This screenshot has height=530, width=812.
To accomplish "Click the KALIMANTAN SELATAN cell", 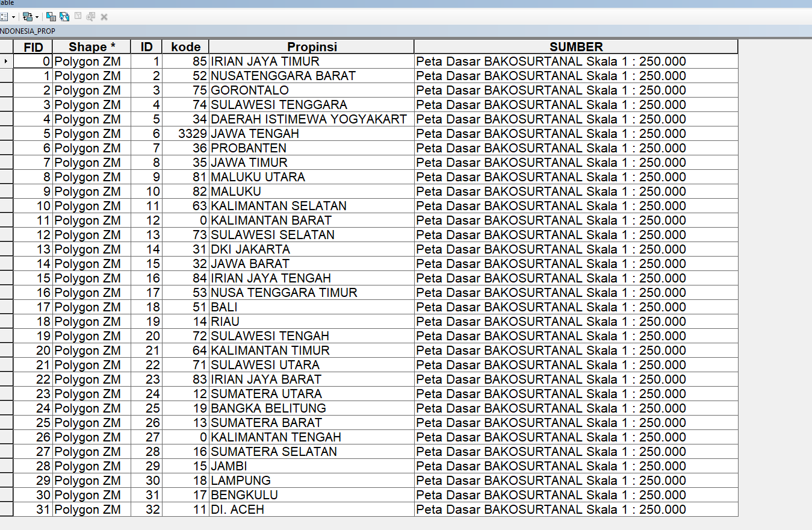I will coord(312,206).
